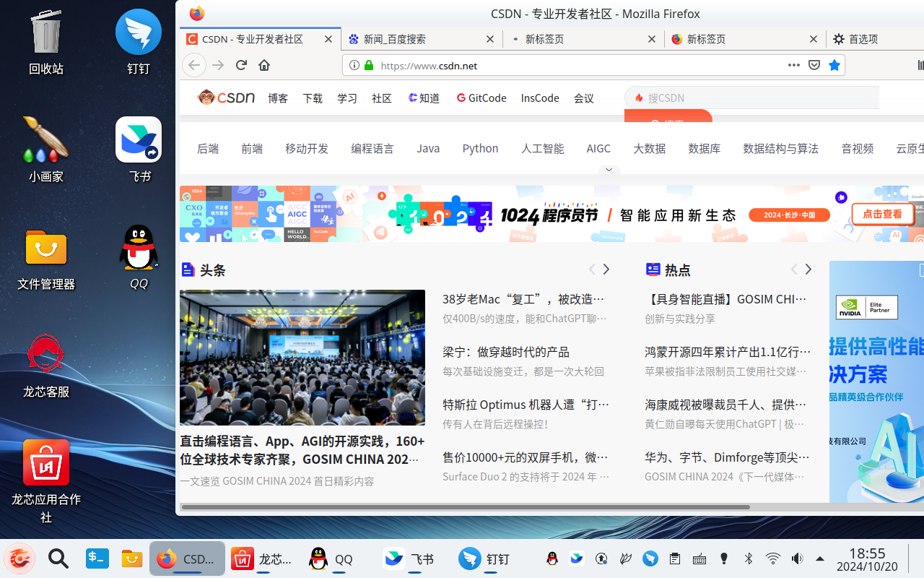This screenshot has width=924, height=578.
Task: Open the 鸿蒙开源四年累计产出 hot article
Action: pyautogui.click(x=728, y=352)
